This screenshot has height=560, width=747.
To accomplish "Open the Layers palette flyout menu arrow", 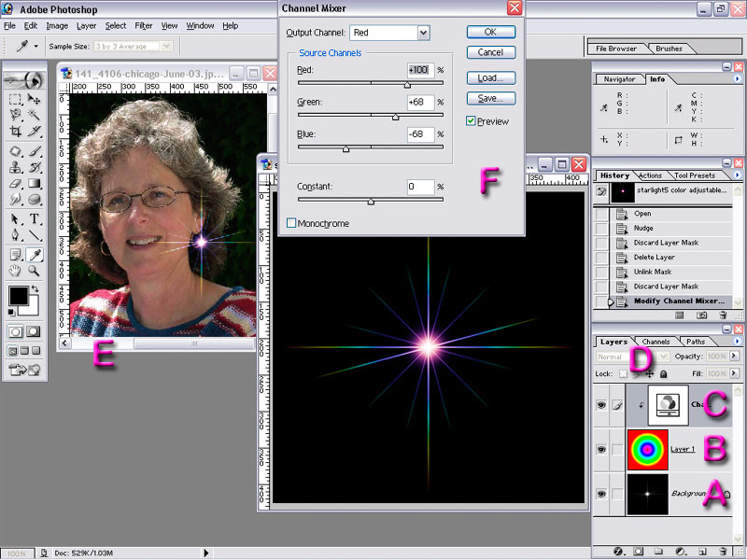I will point(738,341).
